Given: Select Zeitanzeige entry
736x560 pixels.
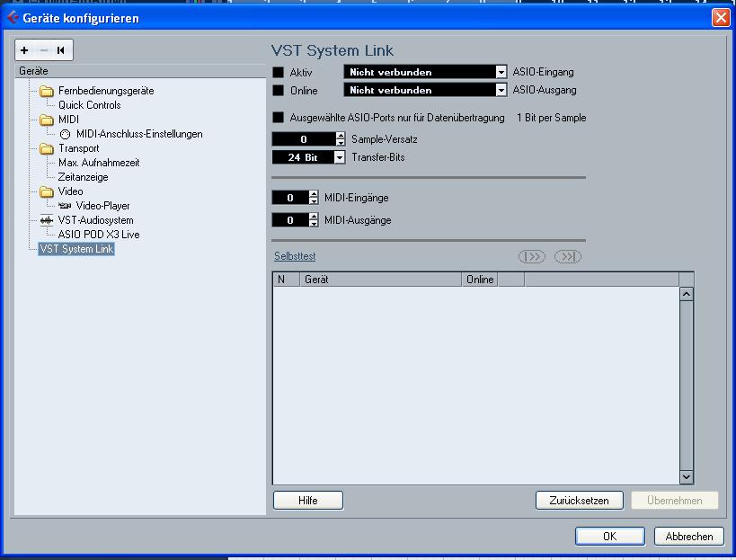Looking at the screenshot, I should pyautogui.click(x=83, y=177).
